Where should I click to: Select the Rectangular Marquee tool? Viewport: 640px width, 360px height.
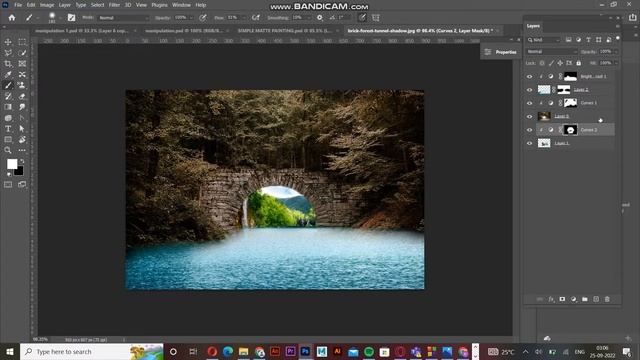coord(22,42)
